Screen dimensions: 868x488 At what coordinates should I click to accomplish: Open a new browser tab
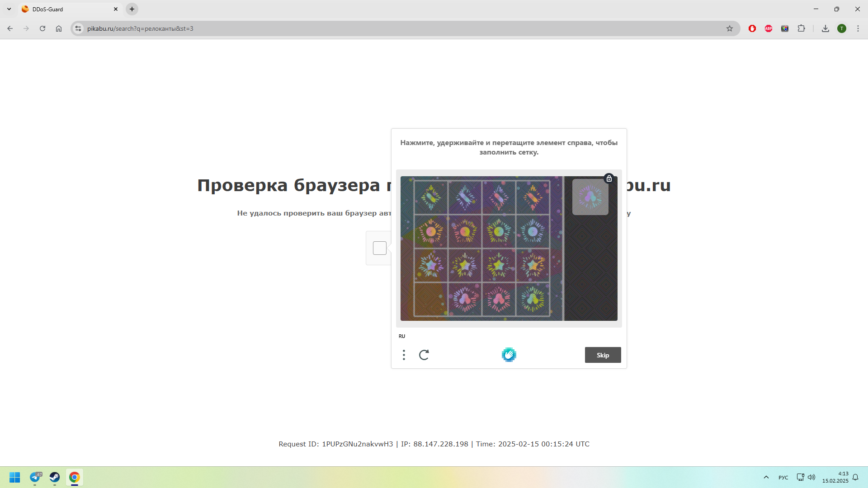[x=132, y=9]
